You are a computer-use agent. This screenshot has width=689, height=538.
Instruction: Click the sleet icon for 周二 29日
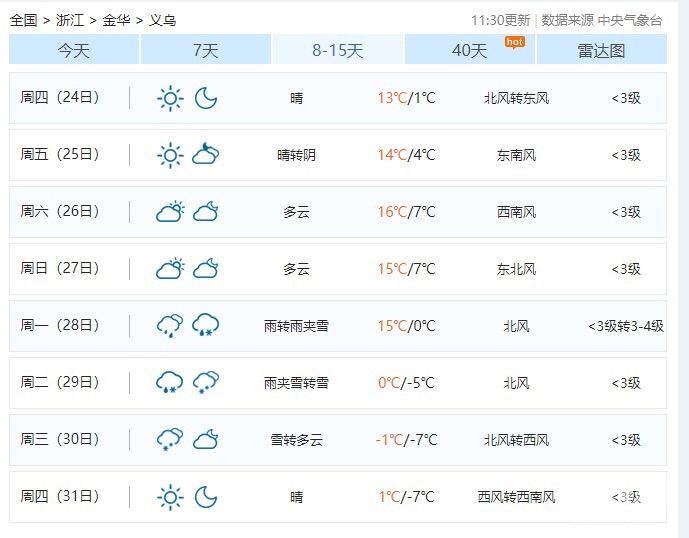click(171, 383)
